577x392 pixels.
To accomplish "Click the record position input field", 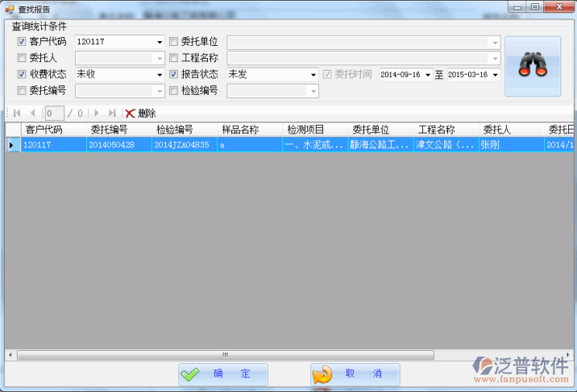I will [x=55, y=113].
